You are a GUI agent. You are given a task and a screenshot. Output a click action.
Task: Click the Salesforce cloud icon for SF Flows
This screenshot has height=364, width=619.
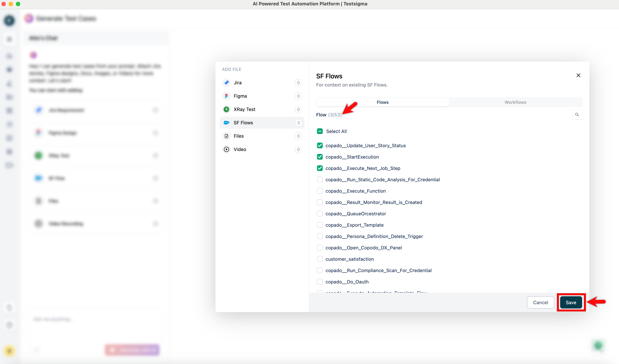pos(226,123)
